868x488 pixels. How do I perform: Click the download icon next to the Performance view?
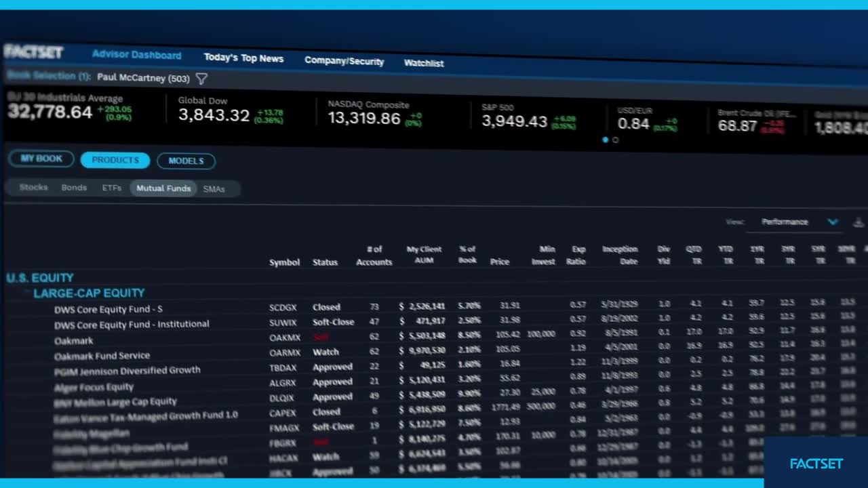click(858, 222)
